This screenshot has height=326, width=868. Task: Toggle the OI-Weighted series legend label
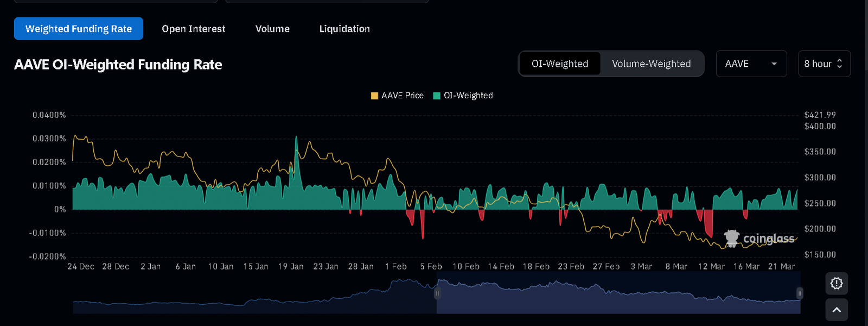coord(468,96)
